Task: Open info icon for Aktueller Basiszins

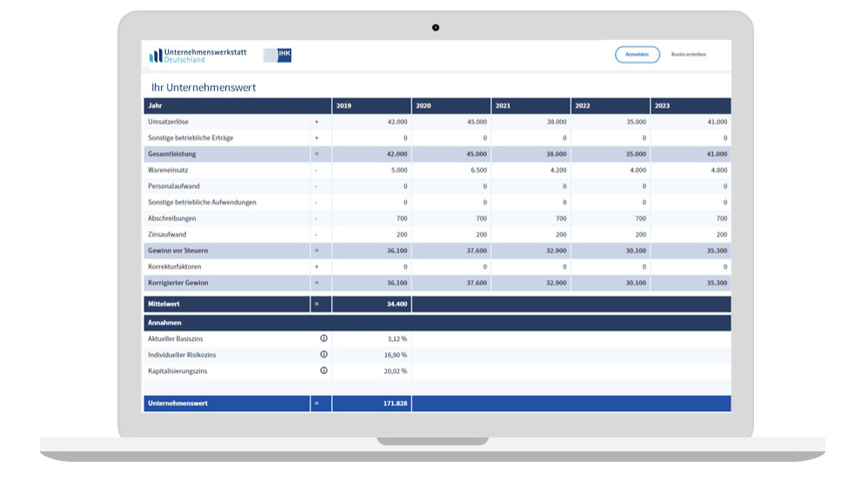Action: tap(324, 338)
